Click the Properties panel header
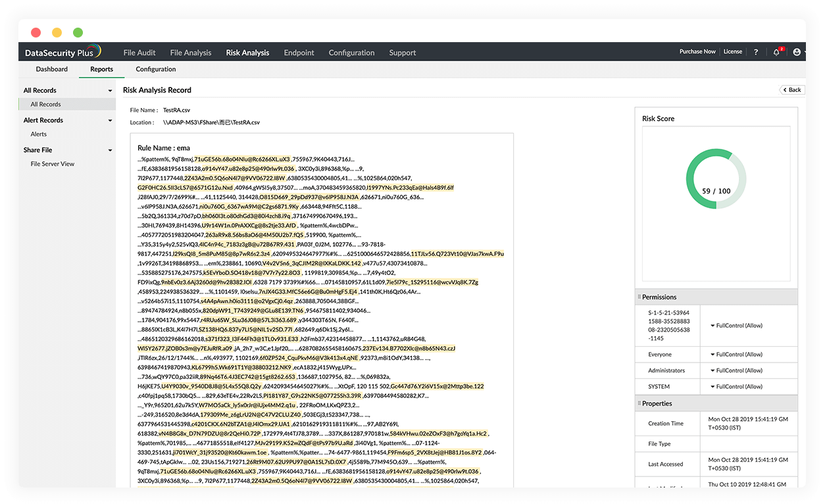 716,403
